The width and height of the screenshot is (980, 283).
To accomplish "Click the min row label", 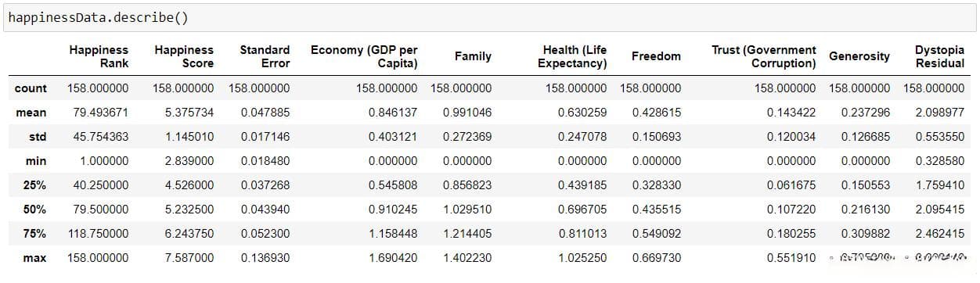I will point(36,161).
